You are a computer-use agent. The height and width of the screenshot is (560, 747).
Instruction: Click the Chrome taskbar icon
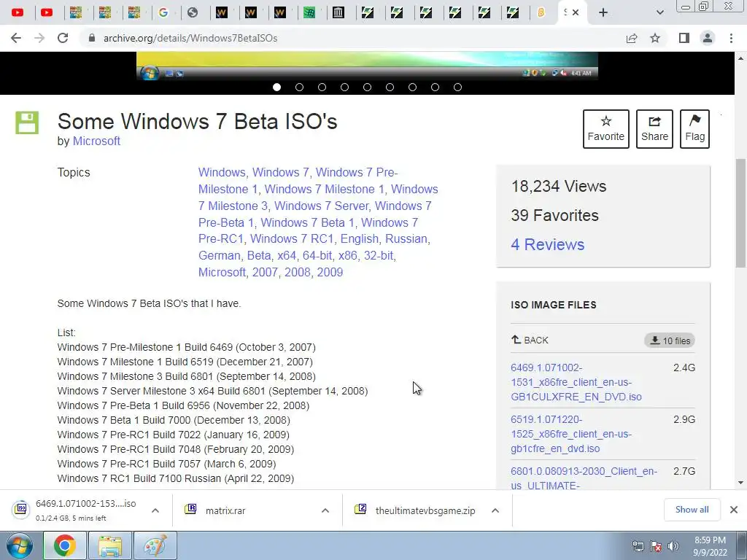tap(64, 545)
